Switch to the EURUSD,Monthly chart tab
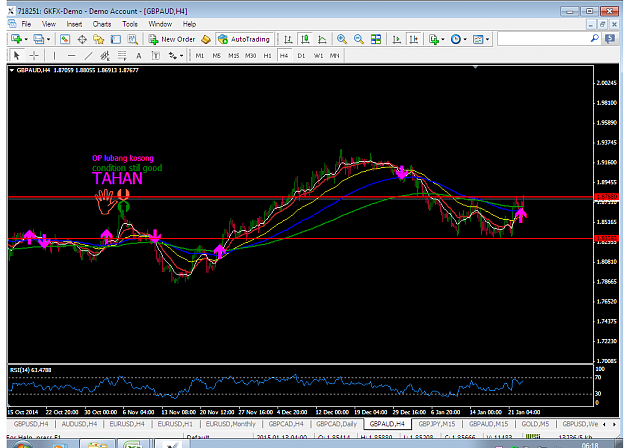This screenshot has height=448, width=625. (231, 424)
